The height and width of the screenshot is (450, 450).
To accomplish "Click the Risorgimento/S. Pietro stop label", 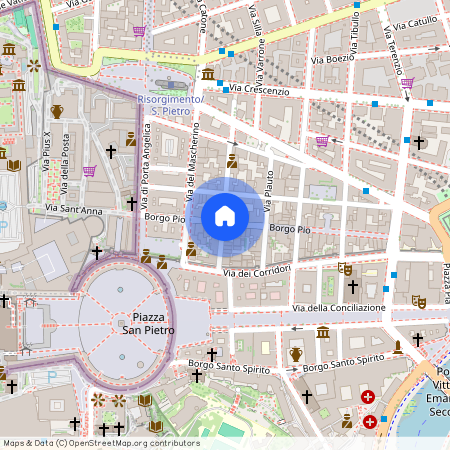I will pyautogui.click(x=170, y=105).
